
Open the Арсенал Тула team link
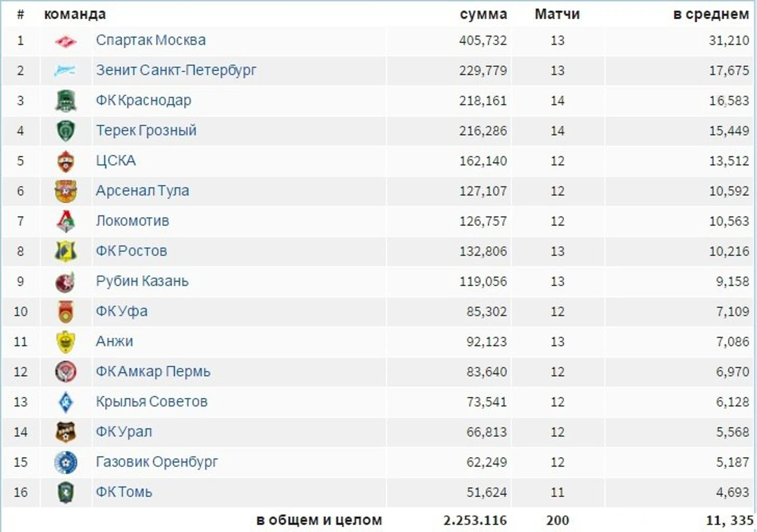[143, 191]
